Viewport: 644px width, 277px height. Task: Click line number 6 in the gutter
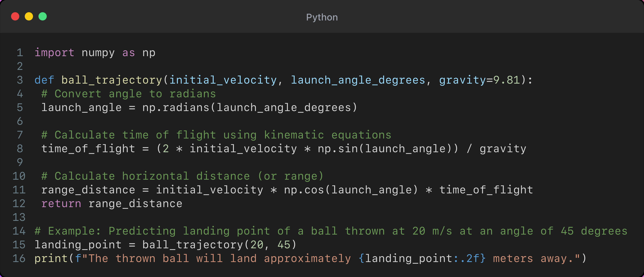point(20,121)
